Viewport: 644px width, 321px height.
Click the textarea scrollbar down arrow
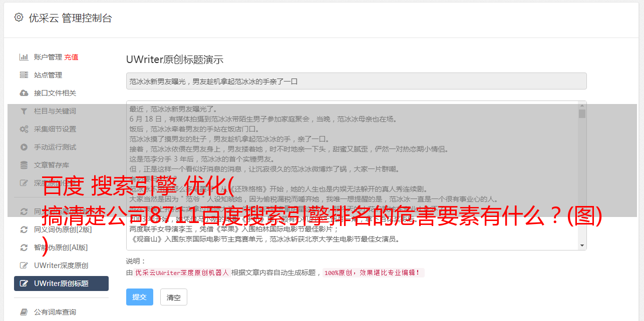pyautogui.click(x=582, y=245)
